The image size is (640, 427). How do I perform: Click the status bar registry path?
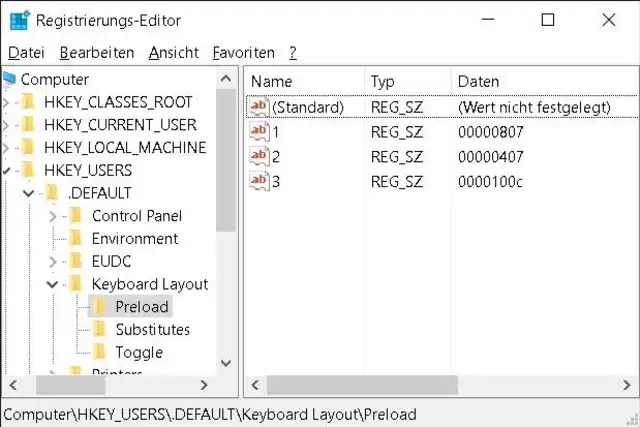click(x=210, y=414)
